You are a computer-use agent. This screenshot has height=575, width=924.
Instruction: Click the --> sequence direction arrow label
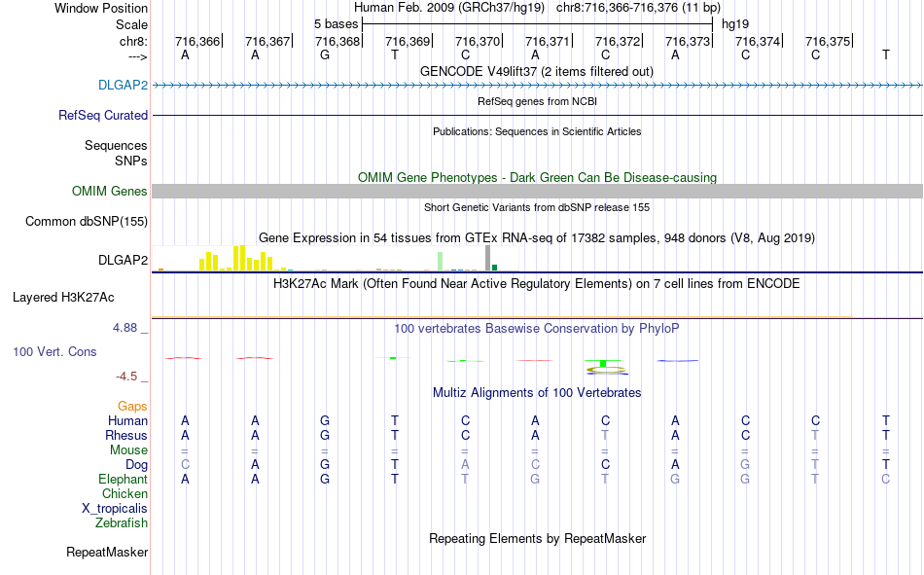coord(137,56)
